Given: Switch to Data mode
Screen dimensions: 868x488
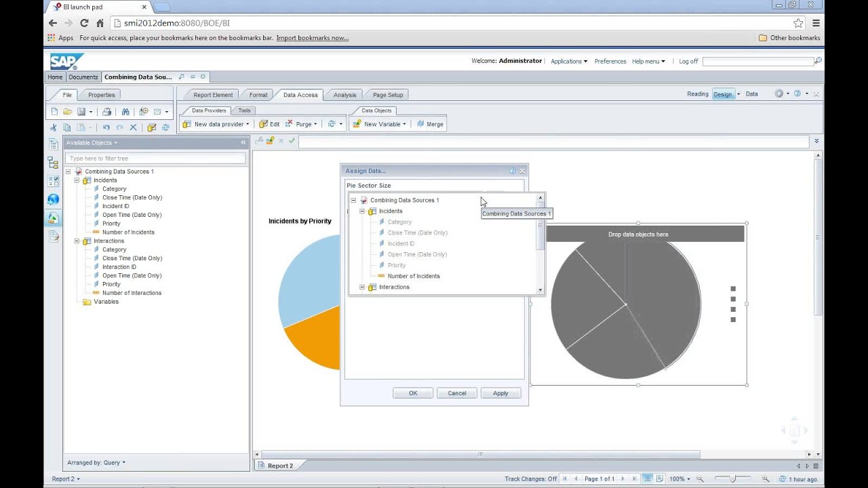Looking at the screenshot, I should [751, 94].
